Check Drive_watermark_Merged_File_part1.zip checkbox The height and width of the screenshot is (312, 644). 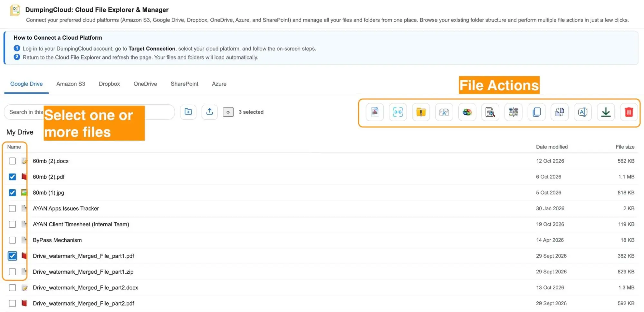click(12, 272)
